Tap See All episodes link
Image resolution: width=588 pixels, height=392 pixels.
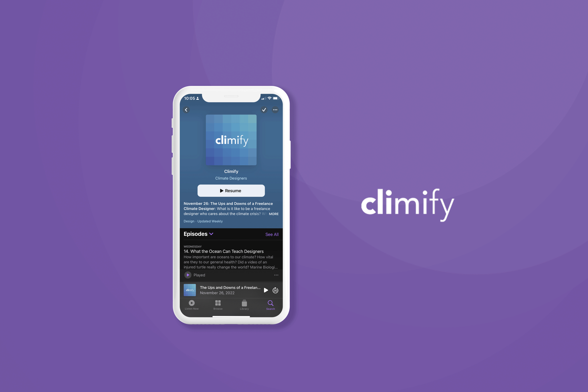click(x=271, y=234)
